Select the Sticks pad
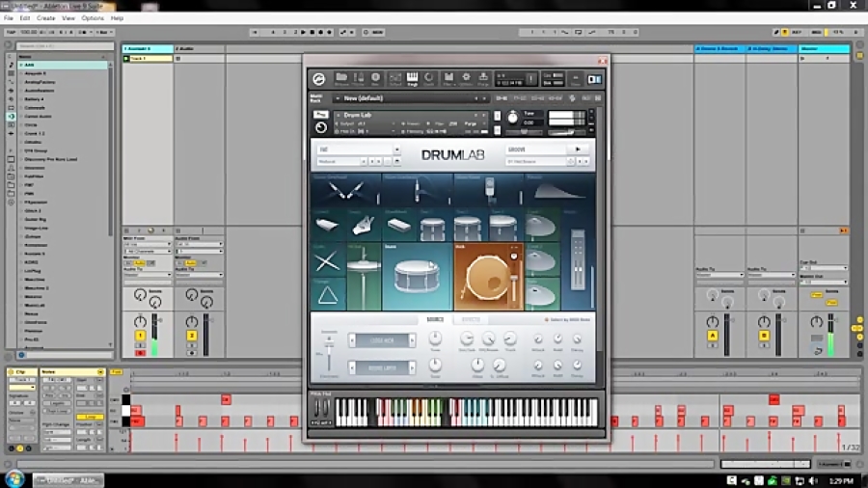This screenshot has width=868, height=488. [x=328, y=260]
